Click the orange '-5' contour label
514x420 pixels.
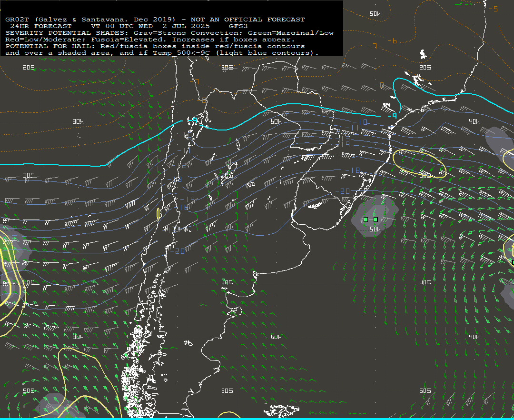[493, 9]
